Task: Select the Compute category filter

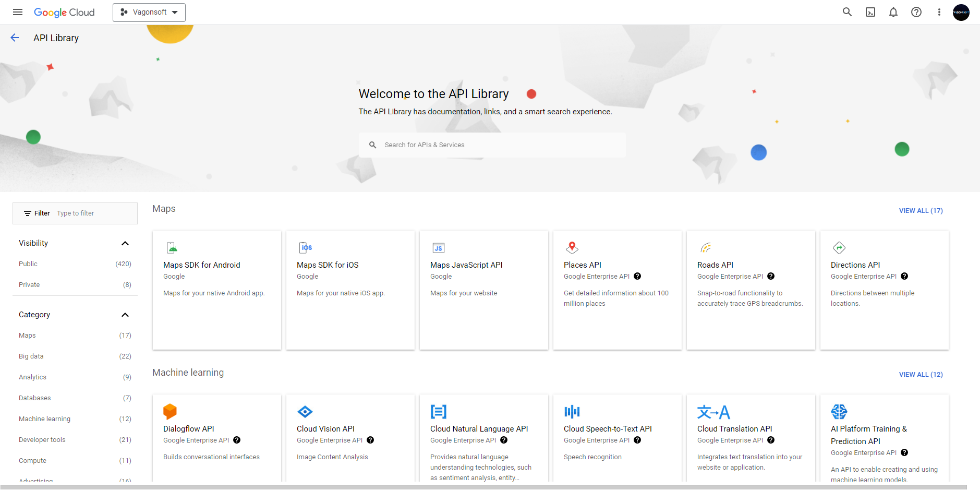Action: 75,461
